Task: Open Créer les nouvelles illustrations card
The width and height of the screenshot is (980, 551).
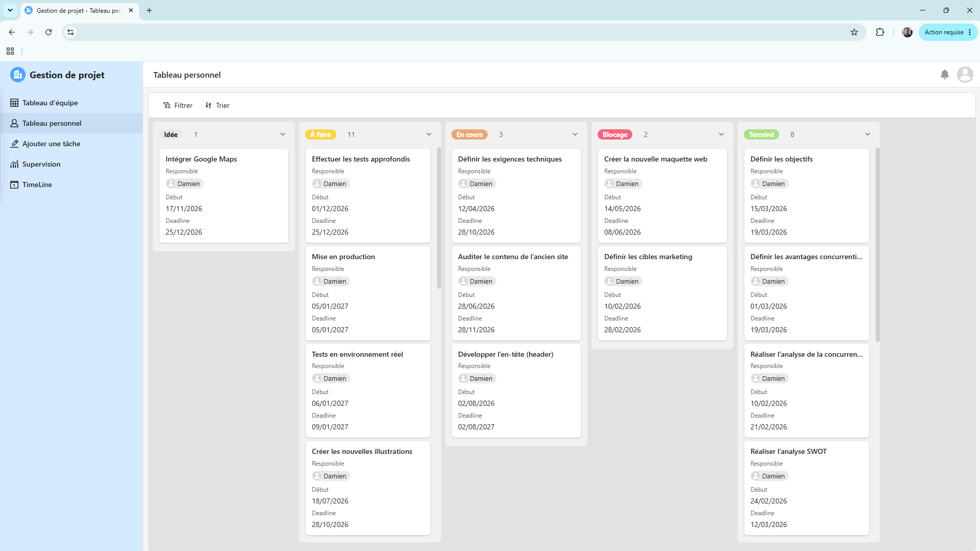Action: pos(368,488)
